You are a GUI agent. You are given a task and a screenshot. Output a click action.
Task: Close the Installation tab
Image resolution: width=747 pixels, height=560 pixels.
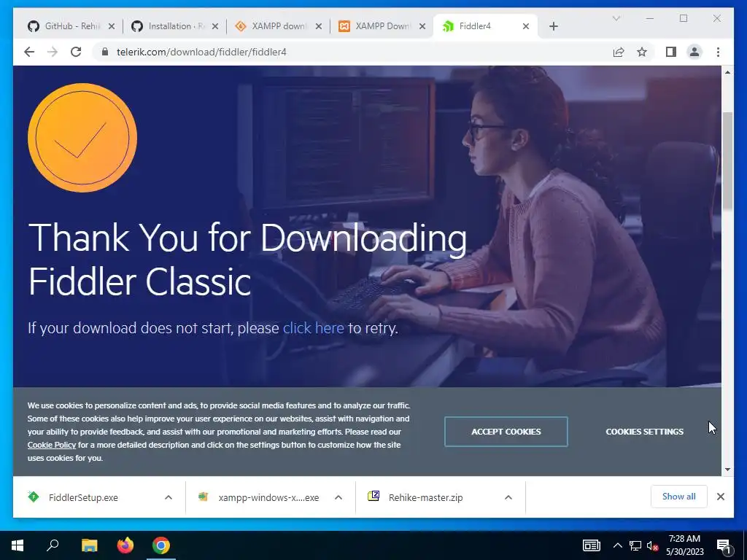click(x=215, y=26)
